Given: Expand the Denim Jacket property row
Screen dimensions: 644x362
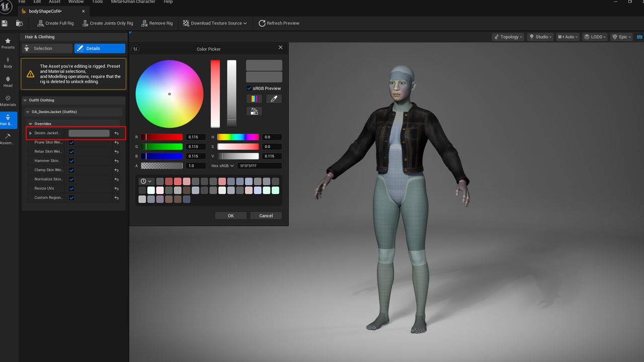Looking at the screenshot, I should click(x=31, y=133).
